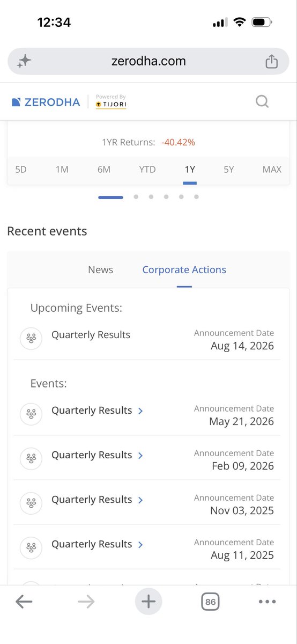Select the 5D chart range

pos(21,169)
